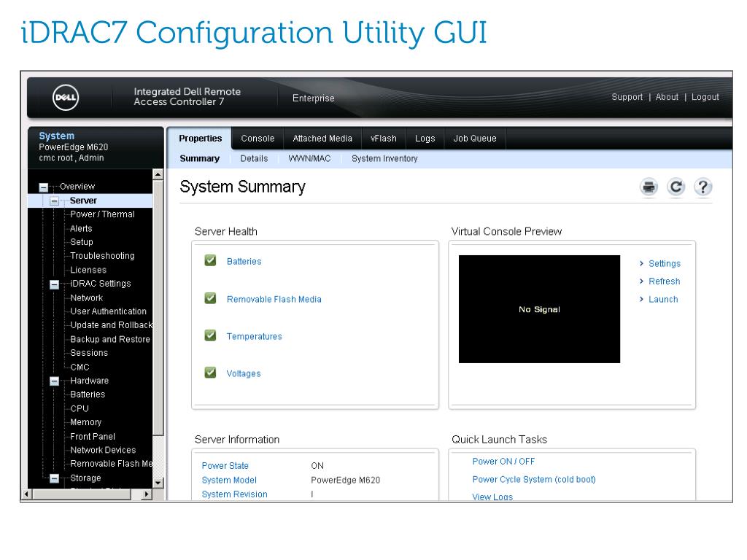
Task: Click the arrow beside Refresh link
Action: [x=642, y=281]
